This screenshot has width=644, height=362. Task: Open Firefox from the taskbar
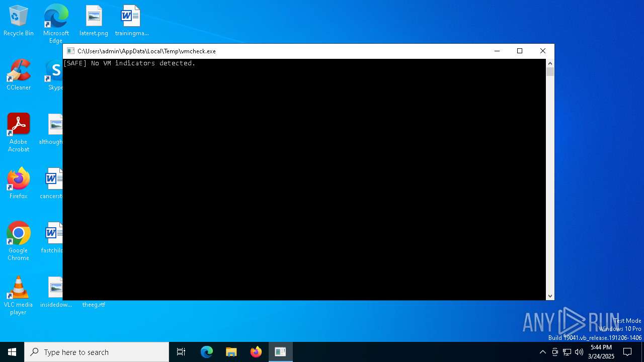point(256,352)
